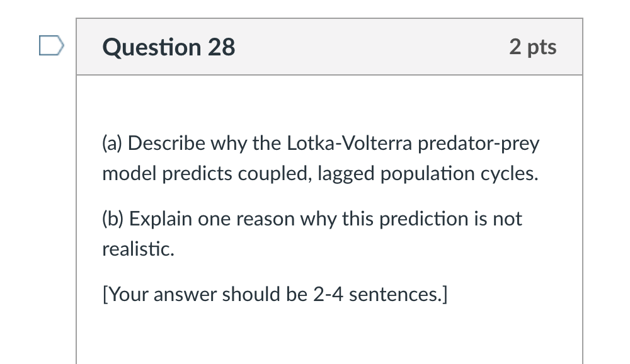Click the empty area below the instructions
Image resolution: width=630 pixels, height=364 pixels.
point(329,338)
